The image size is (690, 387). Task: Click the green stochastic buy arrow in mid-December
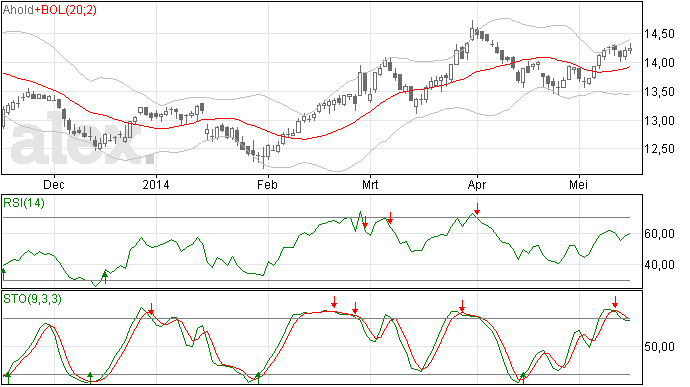[90, 378]
